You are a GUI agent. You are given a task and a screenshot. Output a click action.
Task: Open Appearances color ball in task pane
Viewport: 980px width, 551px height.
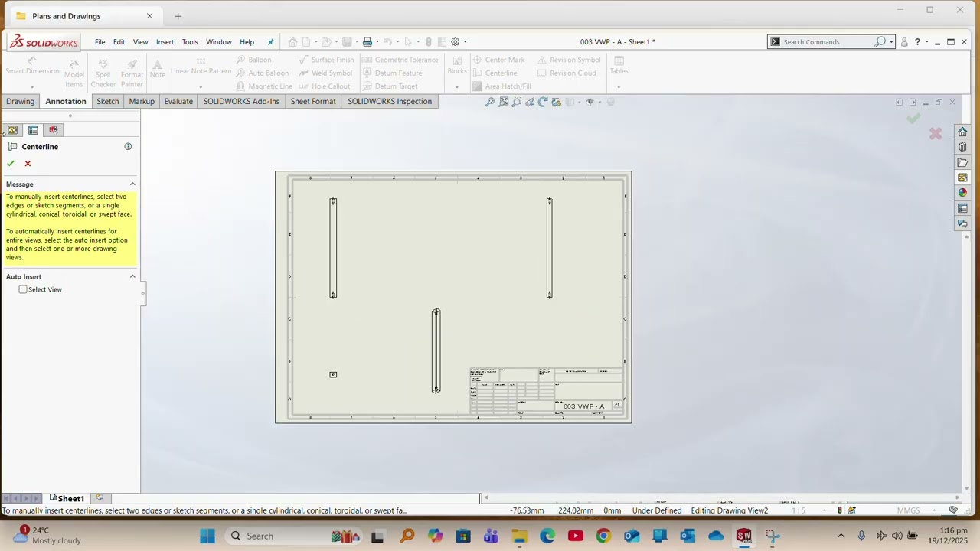(x=962, y=193)
